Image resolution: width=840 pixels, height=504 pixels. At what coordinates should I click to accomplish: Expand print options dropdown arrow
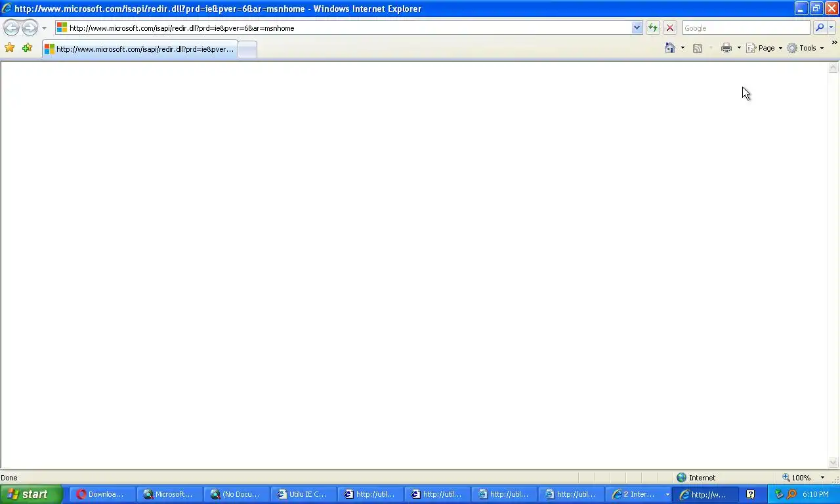[739, 48]
